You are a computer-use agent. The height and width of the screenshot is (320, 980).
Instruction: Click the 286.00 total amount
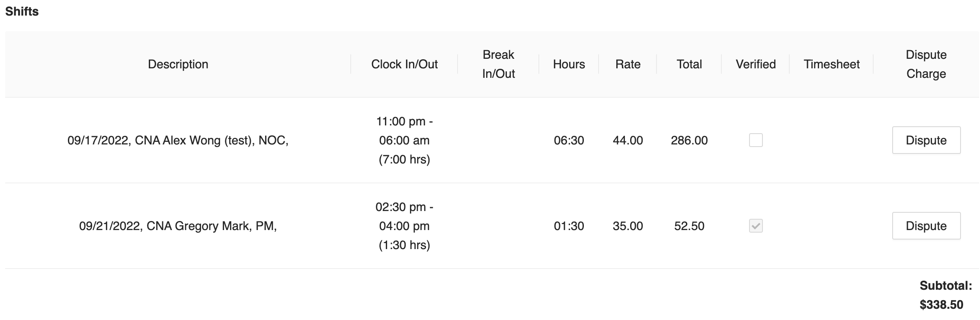click(x=689, y=140)
